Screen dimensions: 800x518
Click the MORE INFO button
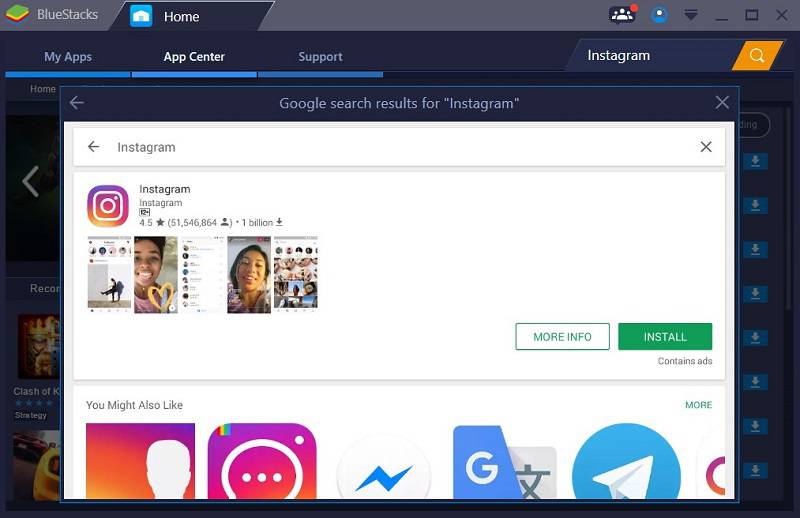pyautogui.click(x=562, y=337)
